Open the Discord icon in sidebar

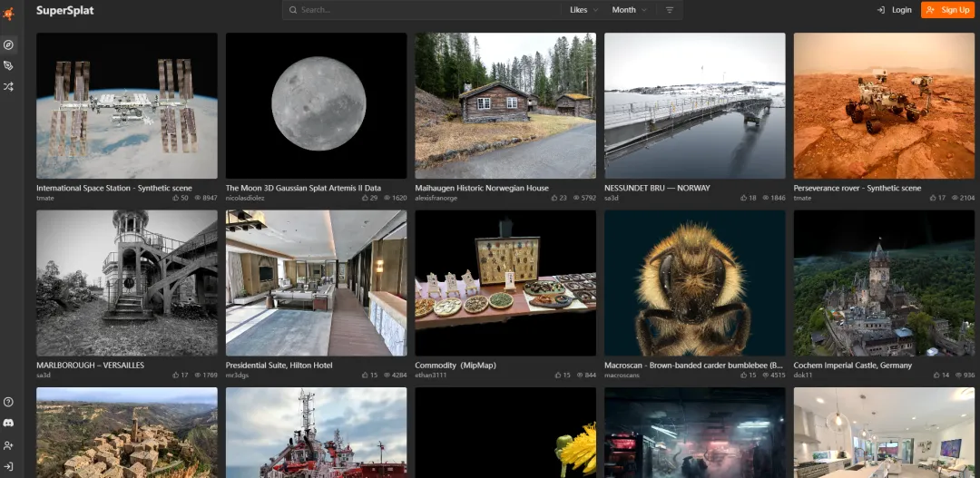[x=8, y=423]
